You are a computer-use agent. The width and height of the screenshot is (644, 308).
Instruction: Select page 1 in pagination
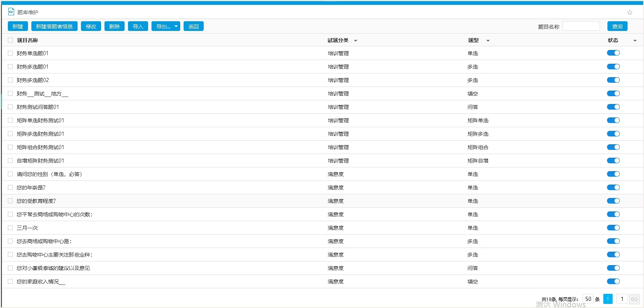[x=608, y=299]
